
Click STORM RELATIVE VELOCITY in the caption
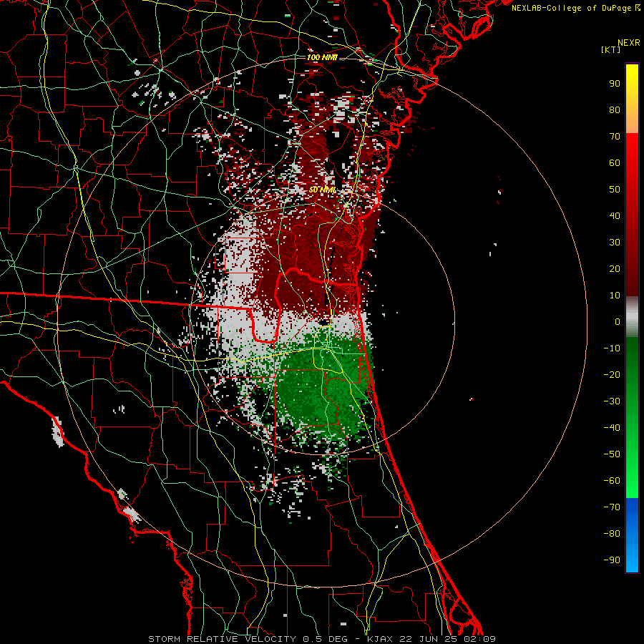point(222,639)
